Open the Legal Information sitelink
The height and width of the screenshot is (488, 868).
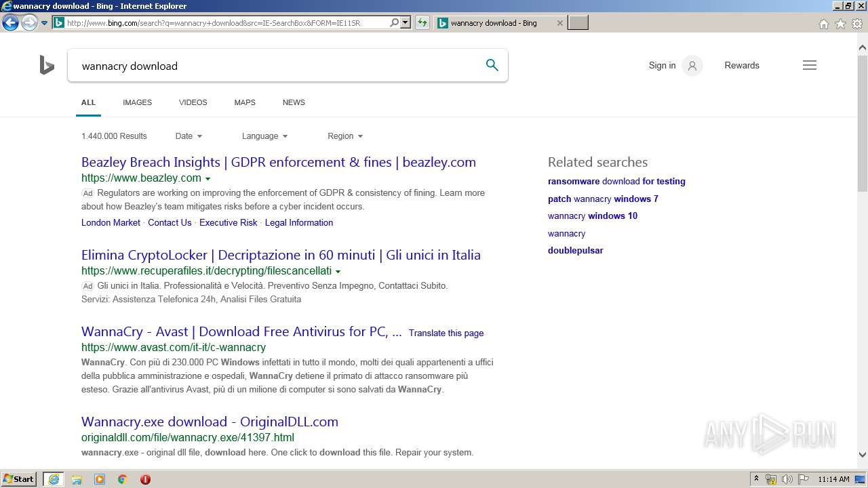coord(299,222)
